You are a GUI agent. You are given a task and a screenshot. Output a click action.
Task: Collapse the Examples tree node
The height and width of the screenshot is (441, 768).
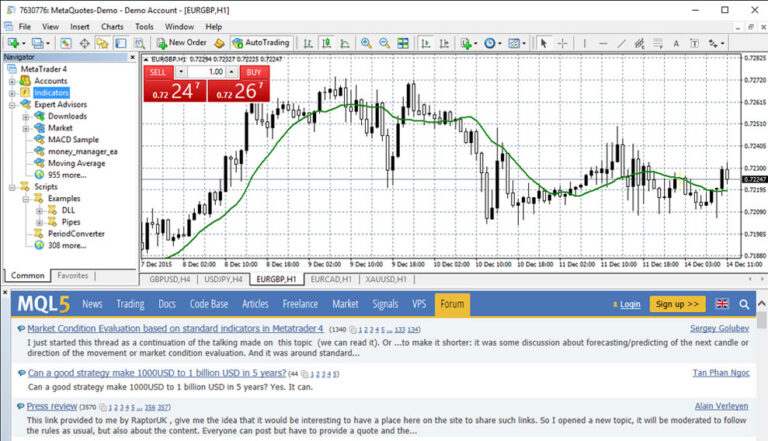(26, 199)
